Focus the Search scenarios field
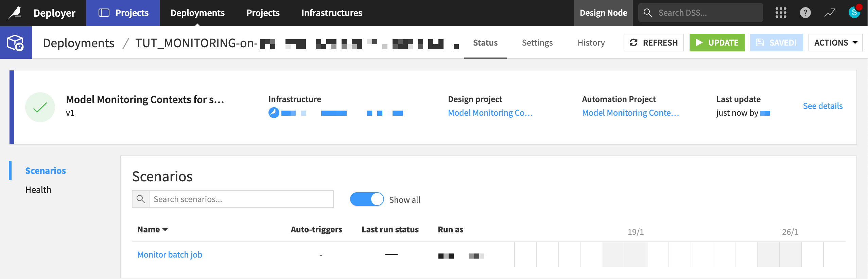The height and width of the screenshot is (279, 868). coord(241,199)
